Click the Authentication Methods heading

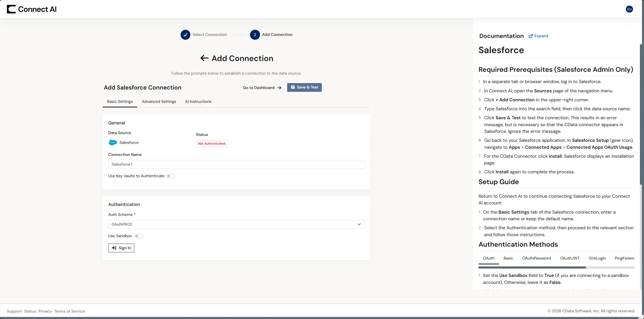pyautogui.click(x=518, y=244)
